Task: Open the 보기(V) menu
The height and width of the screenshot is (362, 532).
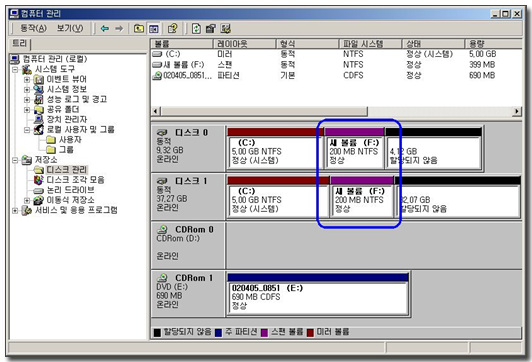Action: coord(70,28)
